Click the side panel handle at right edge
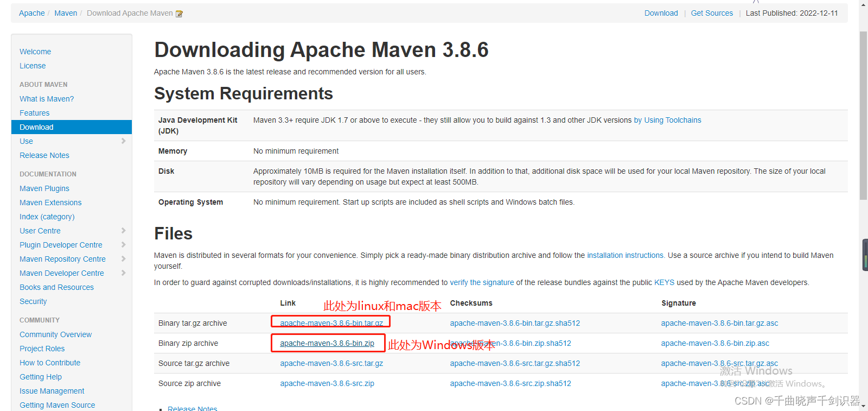The width and height of the screenshot is (868, 411). coord(865,255)
